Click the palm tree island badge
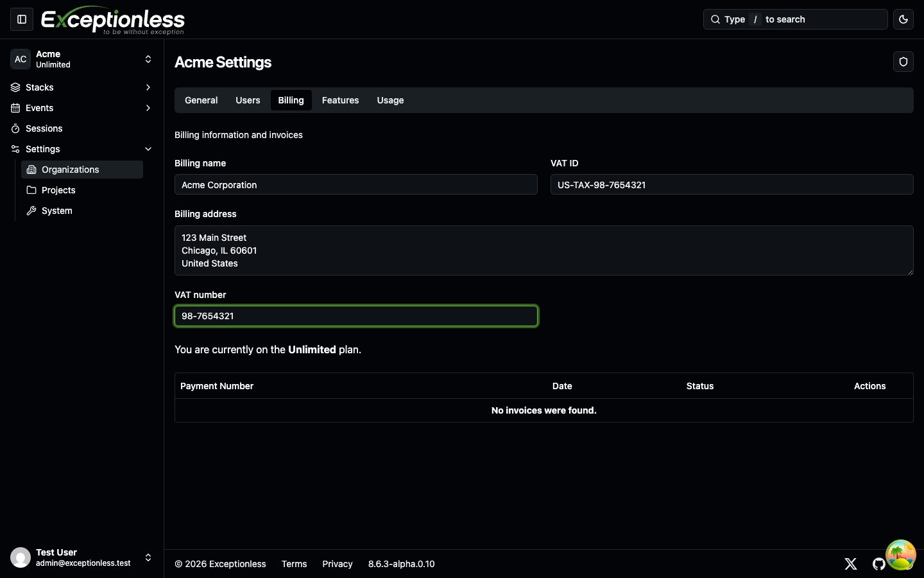The width and height of the screenshot is (924, 578). click(x=901, y=555)
